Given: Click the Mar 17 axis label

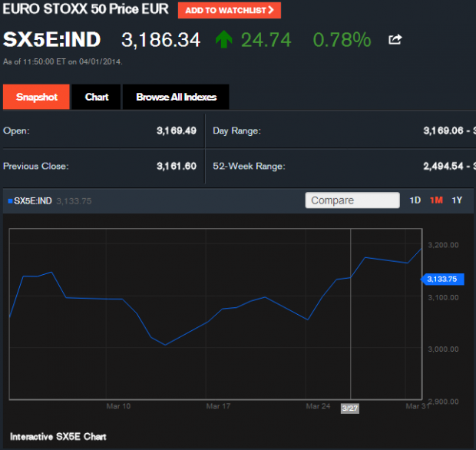Looking at the screenshot, I should pyautogui.click(x=218, y=405).
